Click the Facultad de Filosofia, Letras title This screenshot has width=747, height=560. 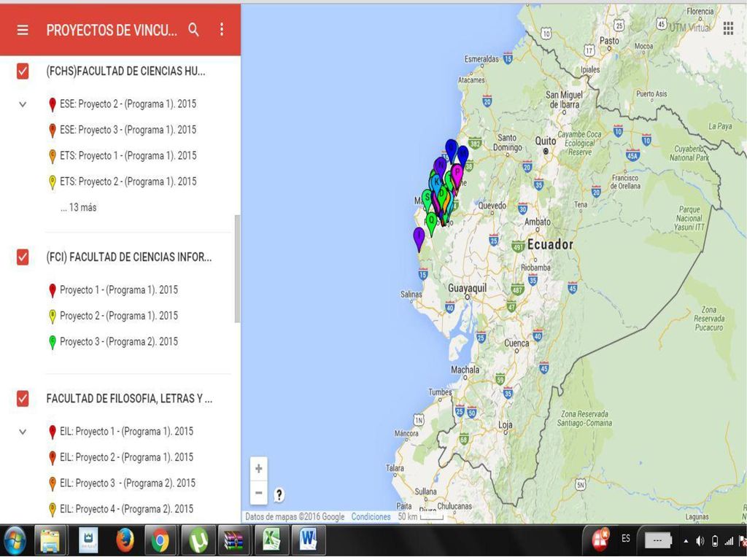click(129, 399)
